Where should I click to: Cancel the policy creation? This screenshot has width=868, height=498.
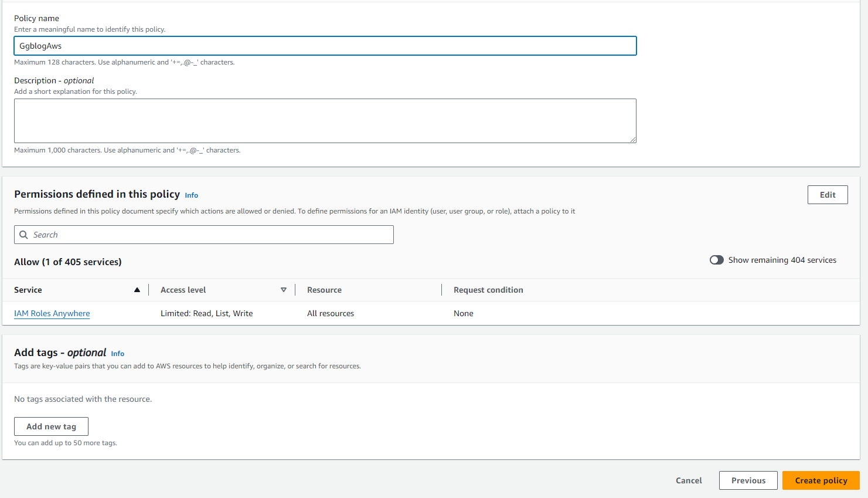pos(689,480)
